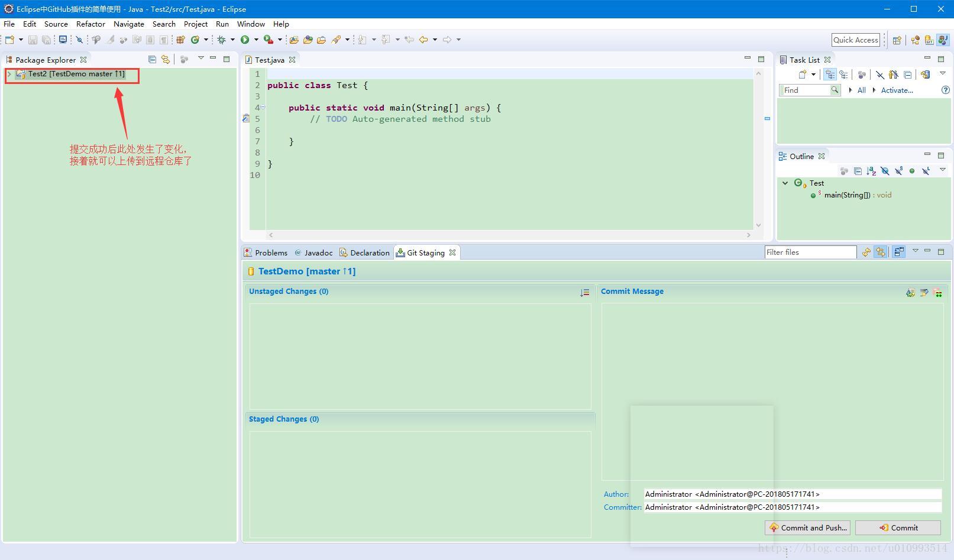The width and height of the screenshot is (954, 560).
Task: Click the Synchronize Changed icon in Task List
Action: [x=925, y=75]
